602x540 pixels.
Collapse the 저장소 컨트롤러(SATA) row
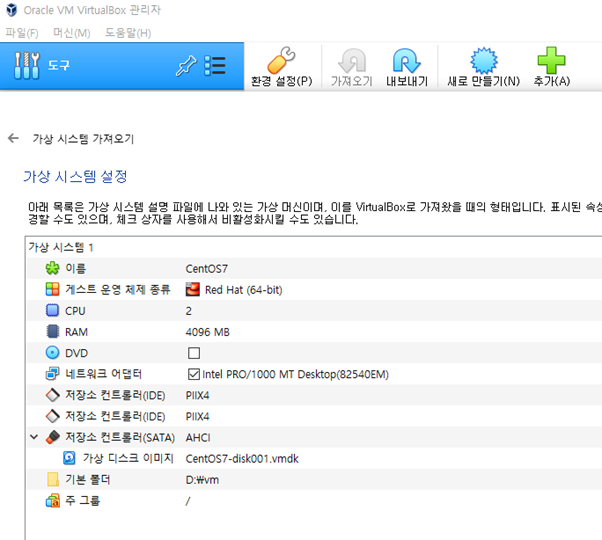pos(34,437)
